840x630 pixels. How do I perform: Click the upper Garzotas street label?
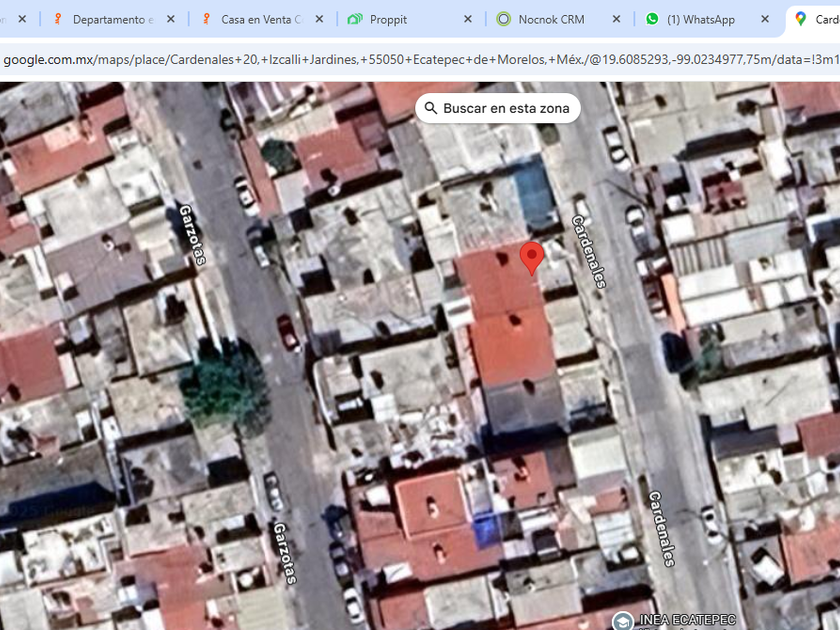(192, 235)
